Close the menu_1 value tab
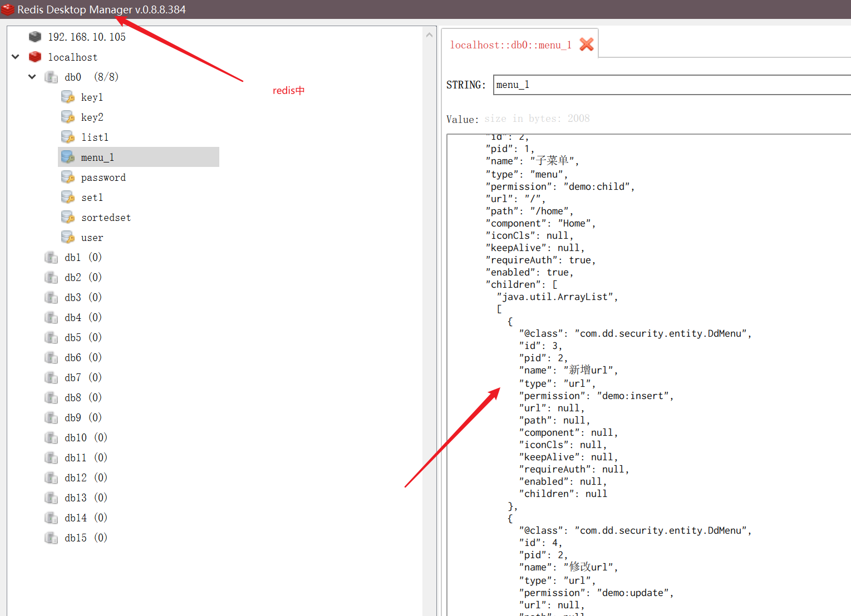The image size is (851, 616). pyautogui.click(x=587, y=45)
